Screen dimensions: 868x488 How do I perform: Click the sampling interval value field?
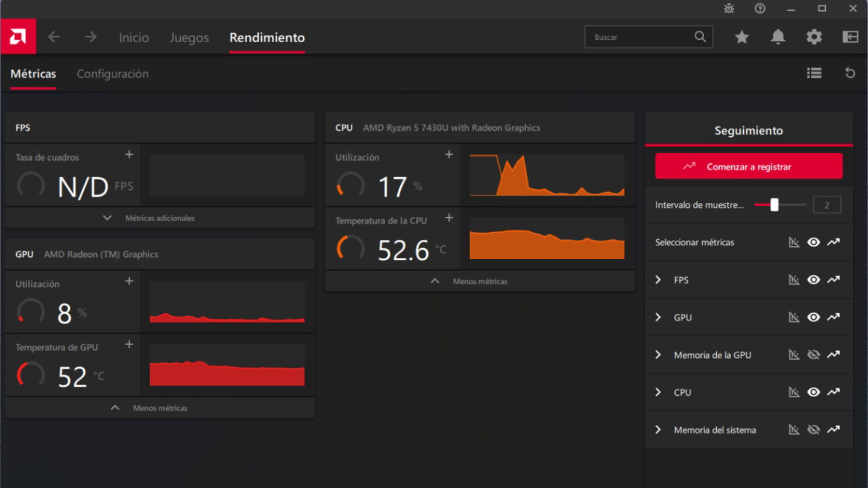pos(827,205)
